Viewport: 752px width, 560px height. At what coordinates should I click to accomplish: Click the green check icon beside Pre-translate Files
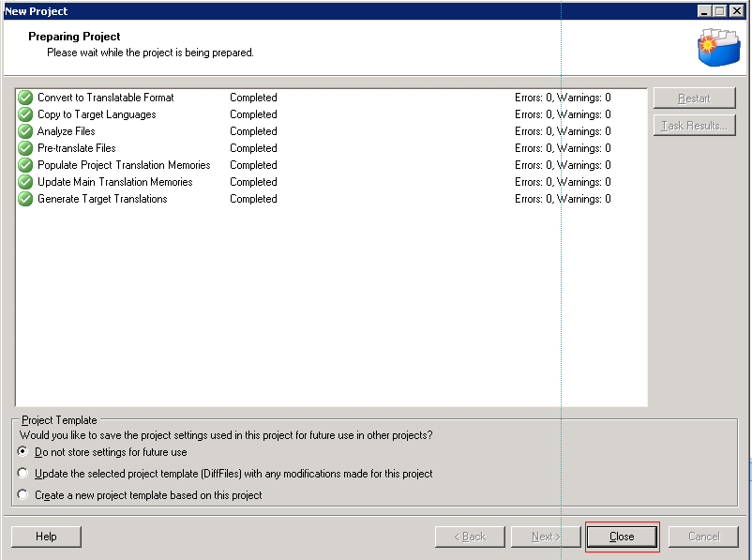click(x=25, y=148)
